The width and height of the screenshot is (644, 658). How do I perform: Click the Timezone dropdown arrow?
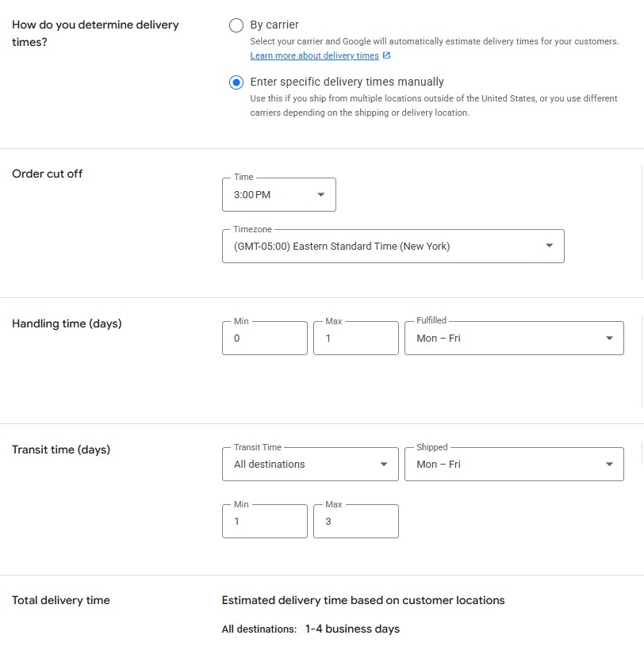tap(550, 246)
